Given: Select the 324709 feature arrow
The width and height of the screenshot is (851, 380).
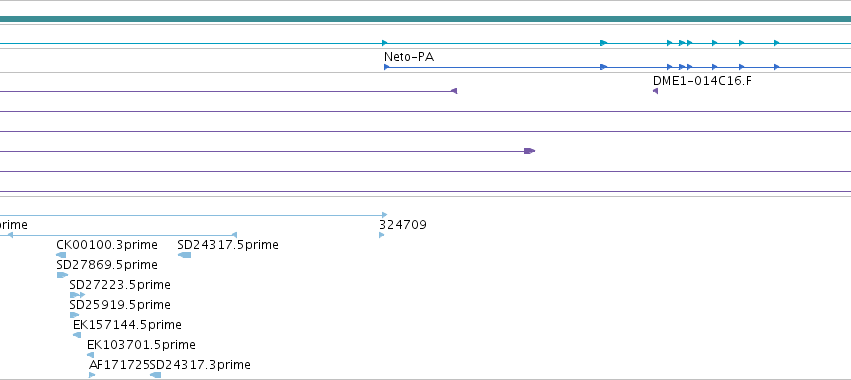Looking at the screenshot, I should coord(382,235).
